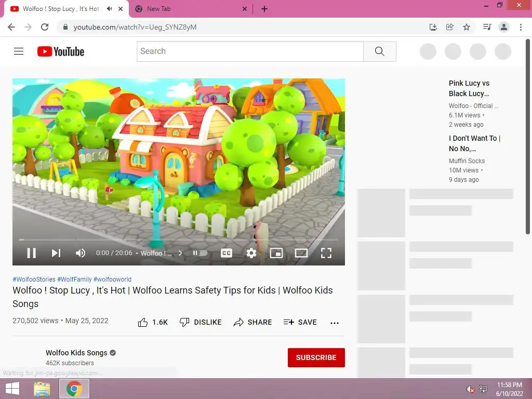Screen dimensions: 532x399
Task: Enter full screen mode
Action: click(x=326, y=253)
